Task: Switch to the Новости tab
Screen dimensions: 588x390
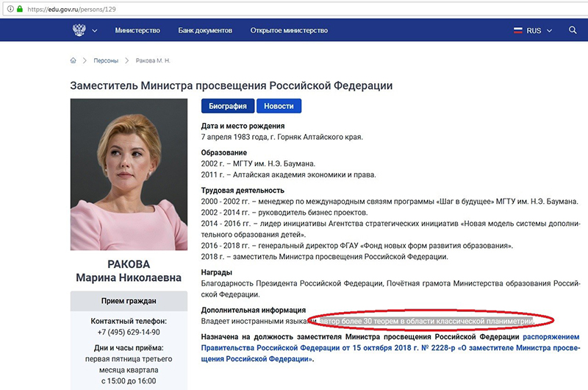Action: pos(279,106)
